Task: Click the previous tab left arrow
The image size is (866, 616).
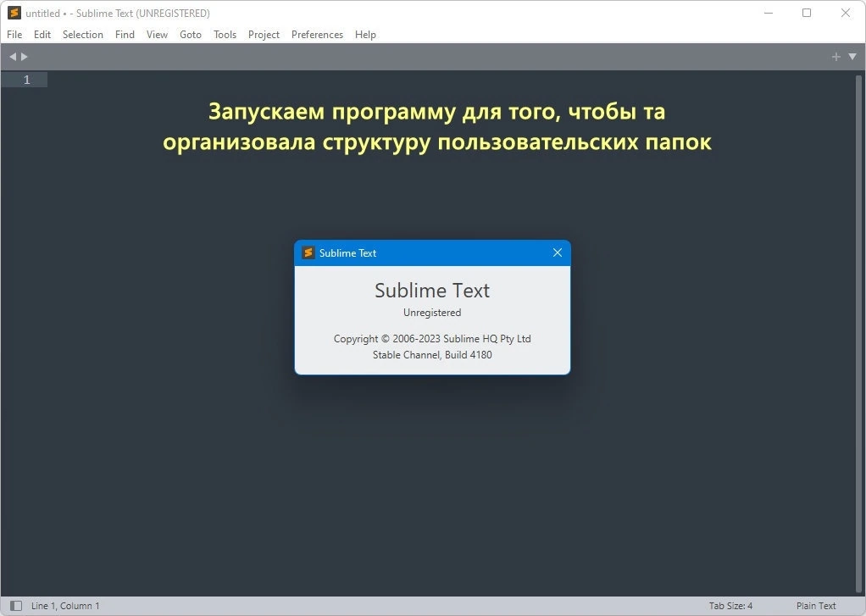Action: pyautogui.click(x=13, y=57)
